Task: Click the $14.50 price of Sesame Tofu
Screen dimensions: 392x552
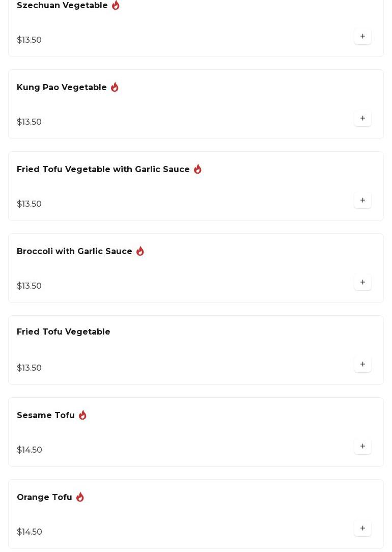Action: pos(30,450)
